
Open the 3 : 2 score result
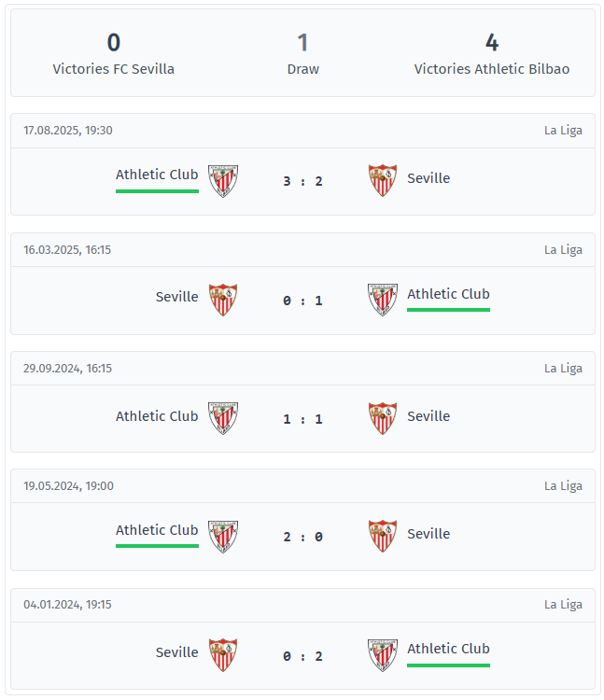pos(302,181)
